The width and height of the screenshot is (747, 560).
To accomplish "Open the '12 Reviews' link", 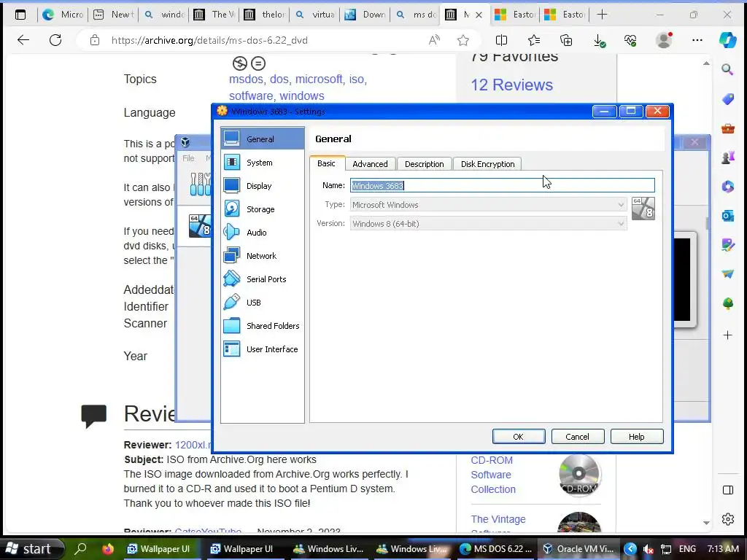I will (511, 85).
